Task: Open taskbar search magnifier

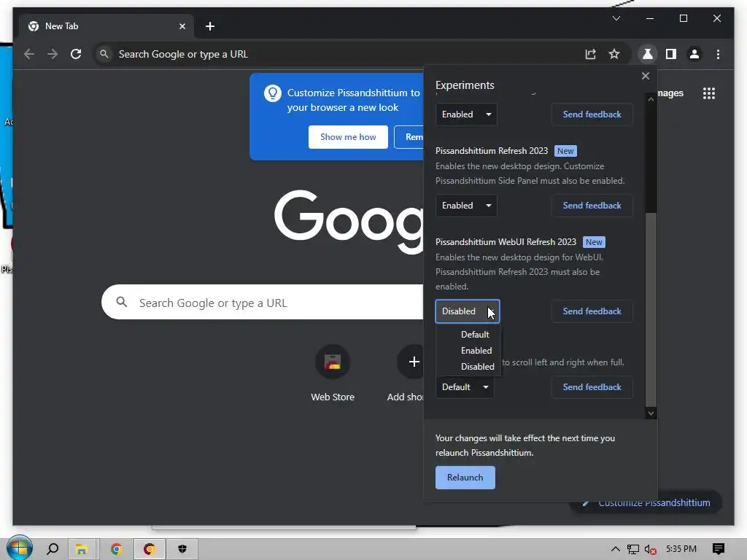Action: (53, 548)
